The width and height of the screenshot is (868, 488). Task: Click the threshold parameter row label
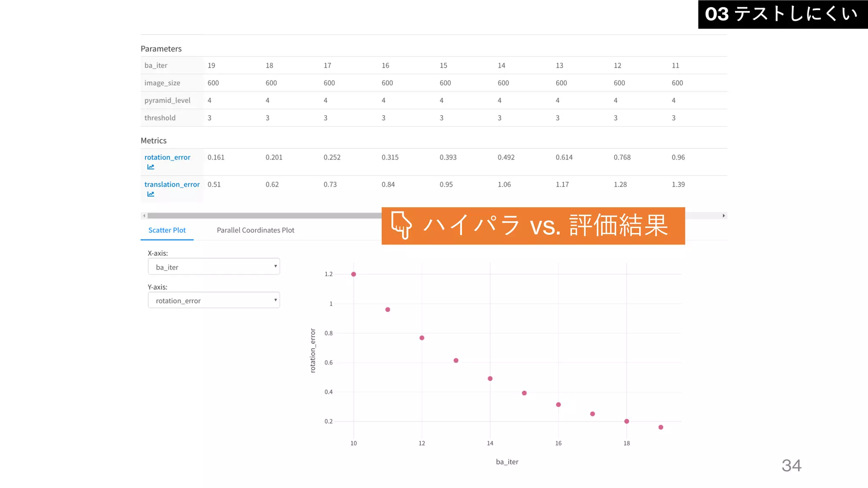(160, 118)
